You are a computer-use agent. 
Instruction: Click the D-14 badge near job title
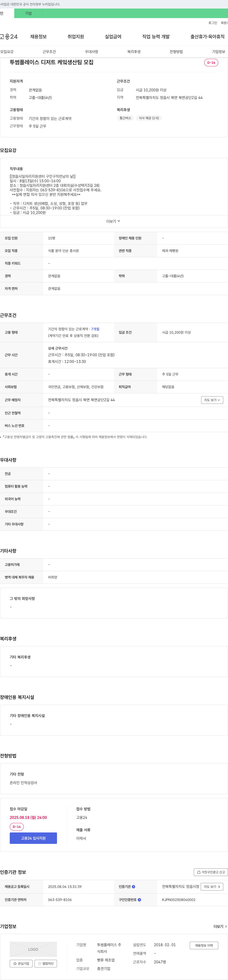pos(211,62)
